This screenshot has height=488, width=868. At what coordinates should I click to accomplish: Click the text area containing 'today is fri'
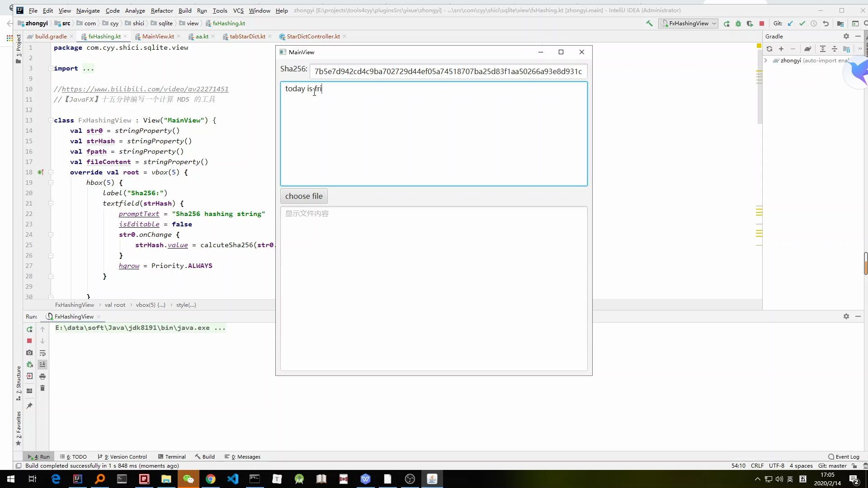click(x=434, y=134)
